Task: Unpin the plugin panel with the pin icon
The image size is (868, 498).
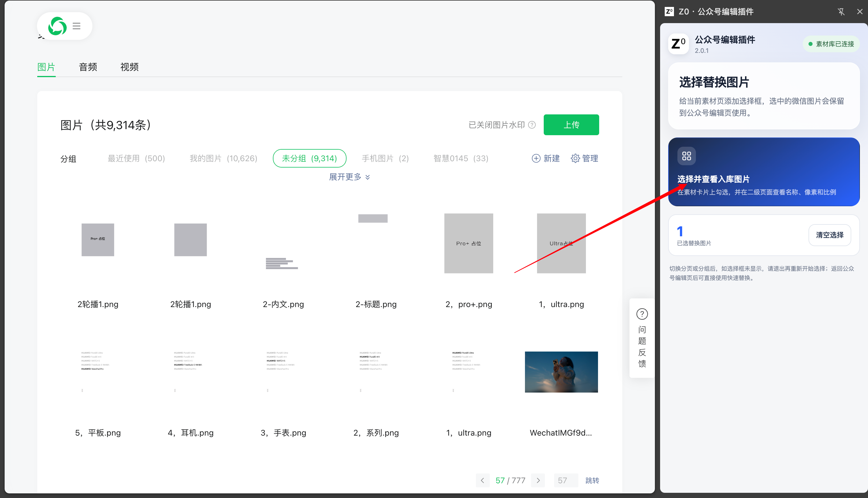Action: tap(841, 12)
